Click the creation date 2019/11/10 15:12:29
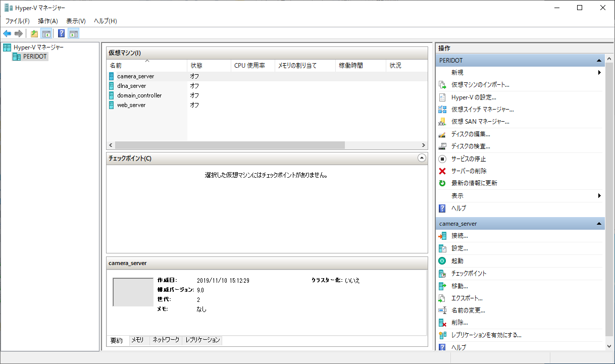The height and width of the screenshot is (364, 615). click(x=223, y=280)
